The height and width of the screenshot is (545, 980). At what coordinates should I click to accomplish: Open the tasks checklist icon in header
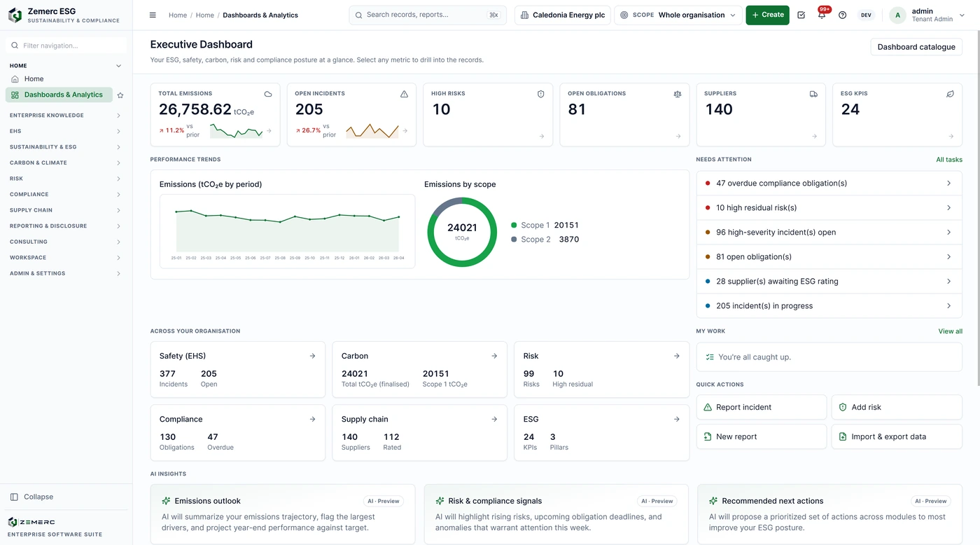click(801, 15)
